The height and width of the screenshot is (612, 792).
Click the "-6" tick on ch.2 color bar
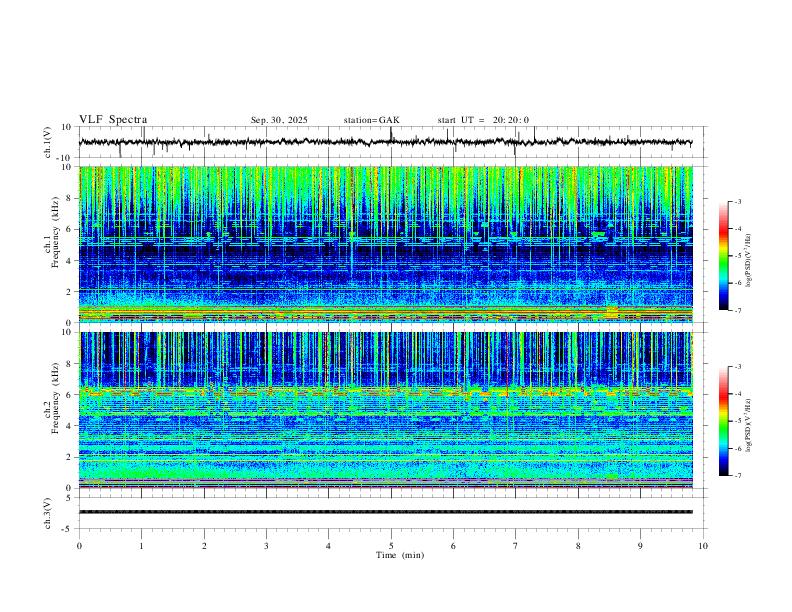[737, 448]
